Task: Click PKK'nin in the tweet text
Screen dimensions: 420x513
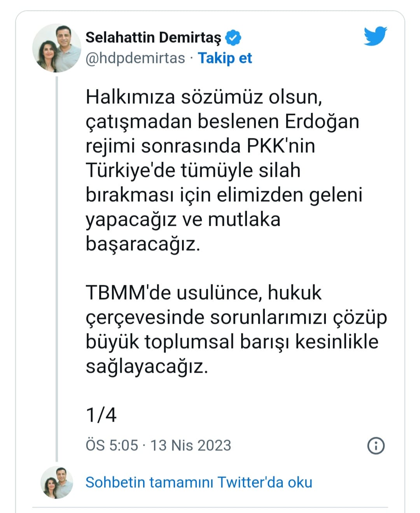Action: pyautogui.click(x=281, y=146)
